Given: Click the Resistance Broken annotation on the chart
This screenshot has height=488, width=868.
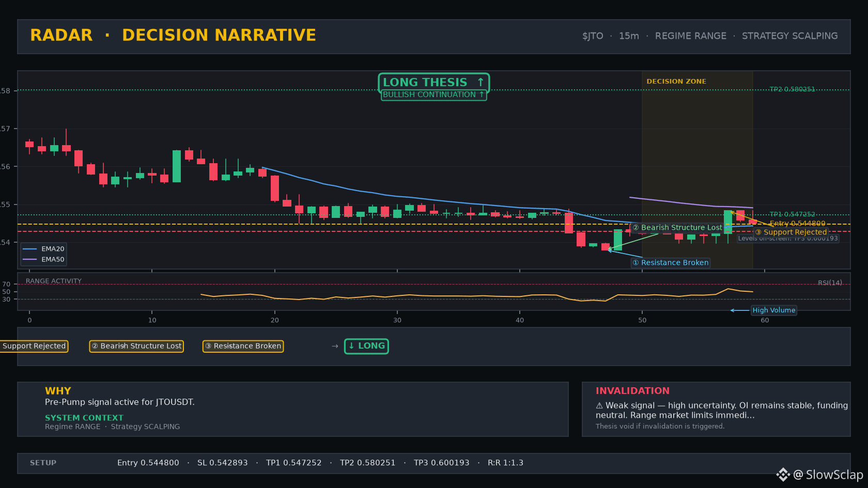Looking at the screenshot, I should click(x=671, y=263).
